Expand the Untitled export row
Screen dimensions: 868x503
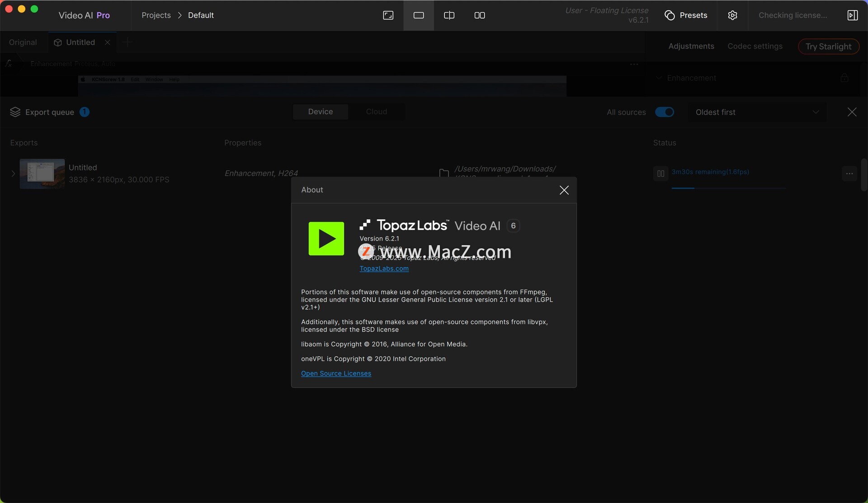pyautogui.click(x=13, y=174)
